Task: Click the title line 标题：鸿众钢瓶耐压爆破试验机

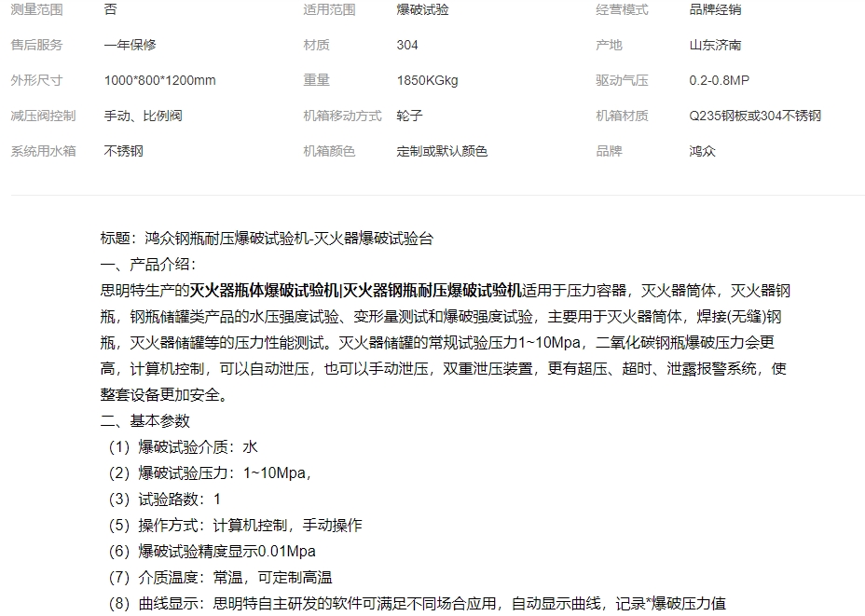Action: point(267,239)
